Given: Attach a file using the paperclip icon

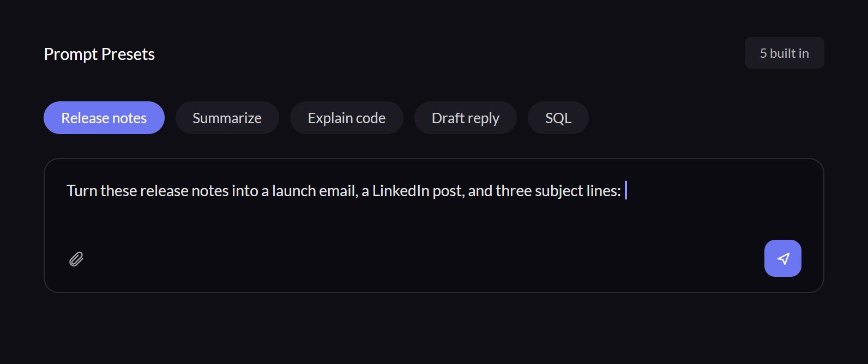Looking at the screenshot, I should tap(76, 259).
